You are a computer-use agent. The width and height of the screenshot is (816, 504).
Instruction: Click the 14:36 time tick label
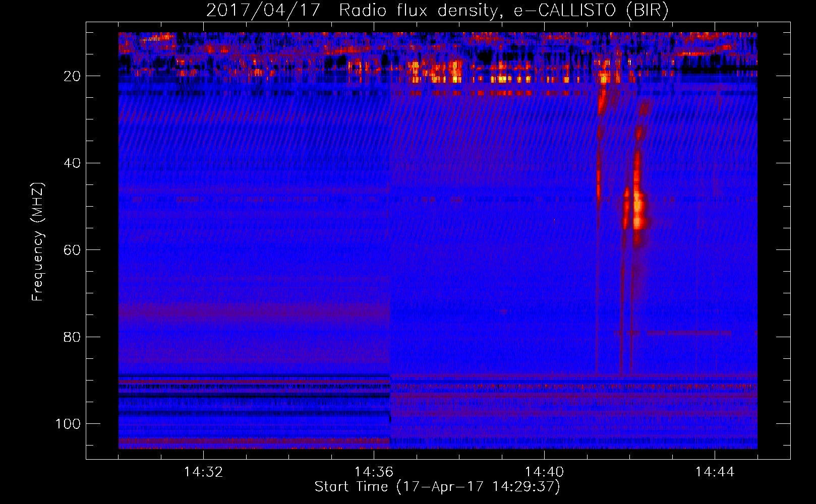pos(374,472)
